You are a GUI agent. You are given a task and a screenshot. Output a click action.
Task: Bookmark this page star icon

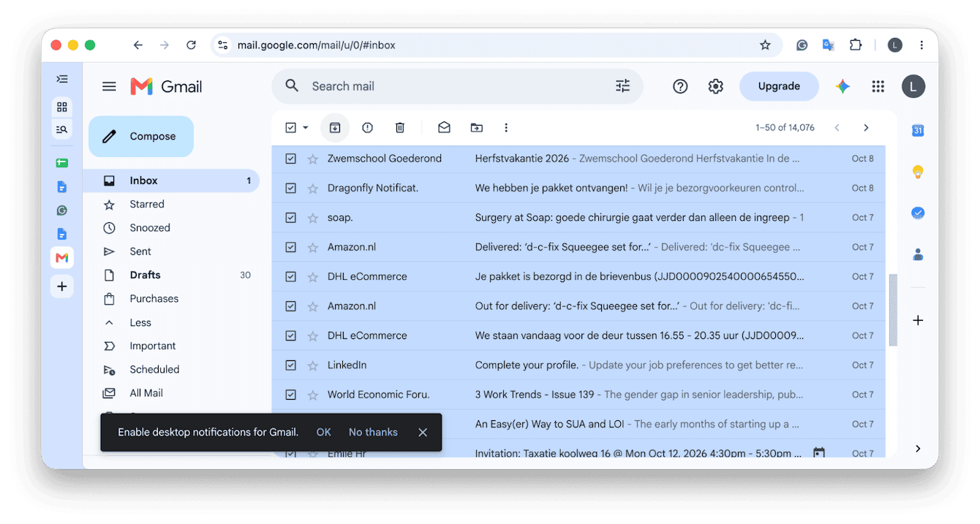[x=765, y=45]
